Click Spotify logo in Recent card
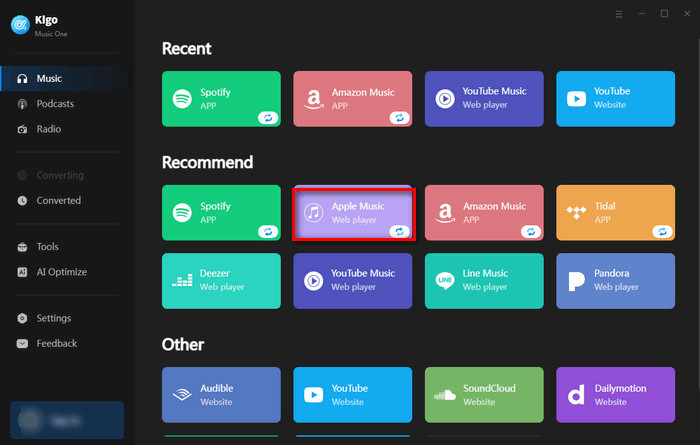 pyautogui.click(x=182, y=99)
